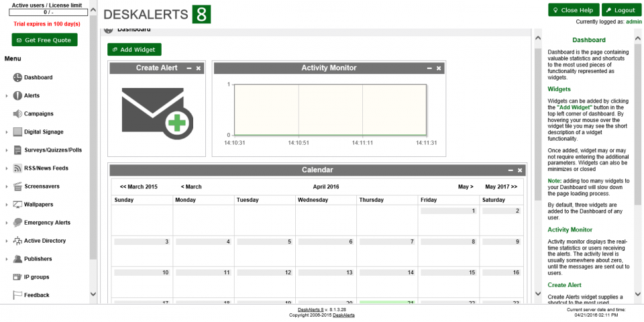
Task: Minimize the Create Alert widget
Action: (x=189, y=68)
